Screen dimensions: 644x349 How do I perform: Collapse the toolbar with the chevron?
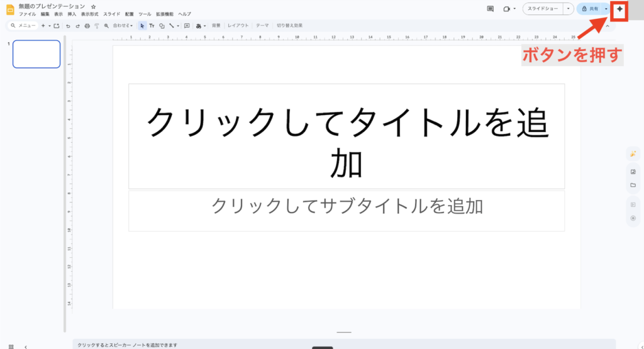pos(607,26)
